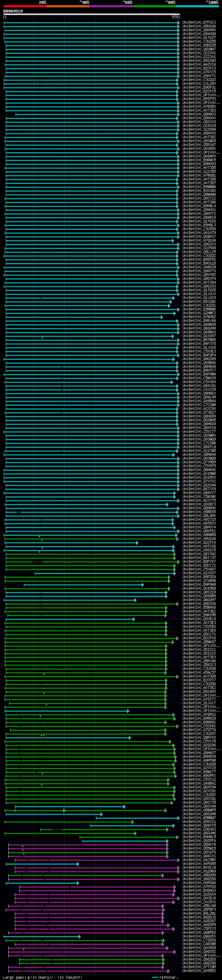Select the label UniRef100_A1C9B0
The height and width of the screenshot is (980, 222).
coord(199,860)
